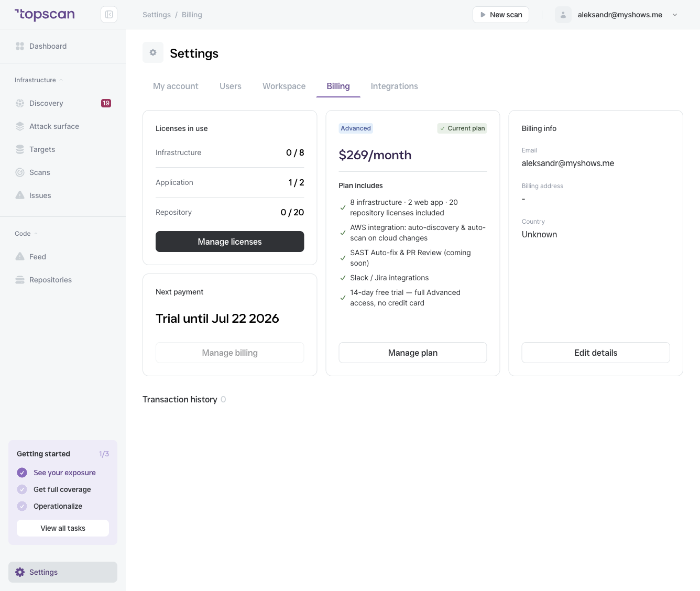This screenshot has width=700, height=591.
Task: Click the Repositories icon
Action: click(x=20, y=280)
